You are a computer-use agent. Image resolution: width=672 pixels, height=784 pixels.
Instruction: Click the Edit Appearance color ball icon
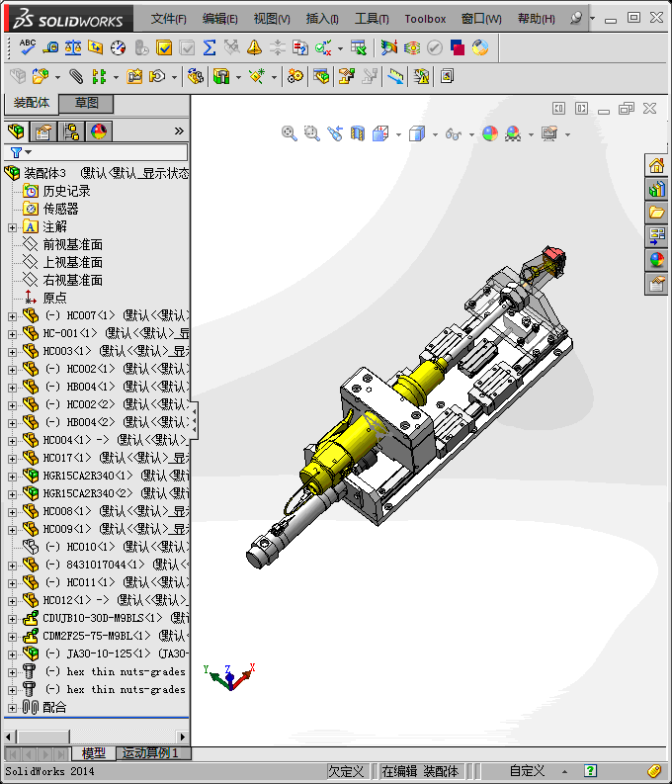[489, 133]
